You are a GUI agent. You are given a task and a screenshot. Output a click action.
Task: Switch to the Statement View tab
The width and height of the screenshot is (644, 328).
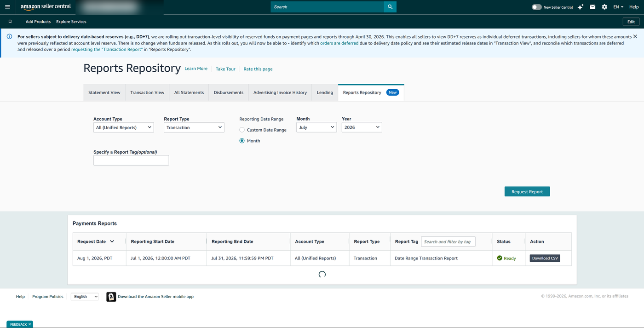click(x=104, y=92)
